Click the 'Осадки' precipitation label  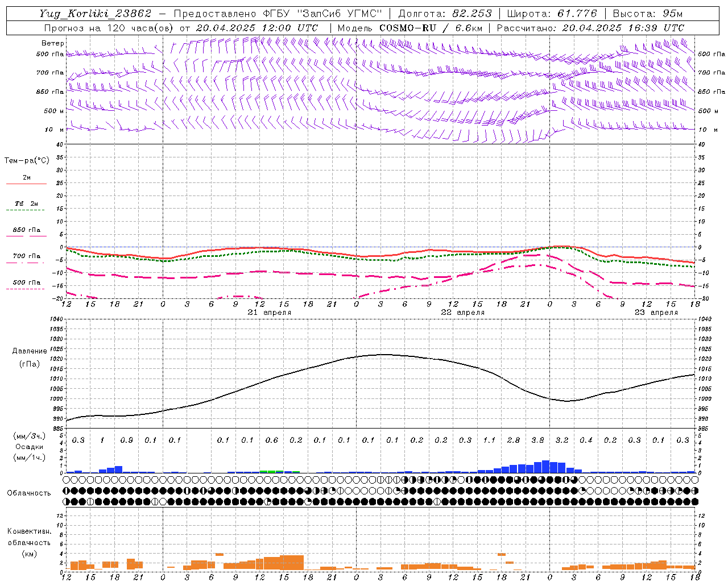point(29,447)
